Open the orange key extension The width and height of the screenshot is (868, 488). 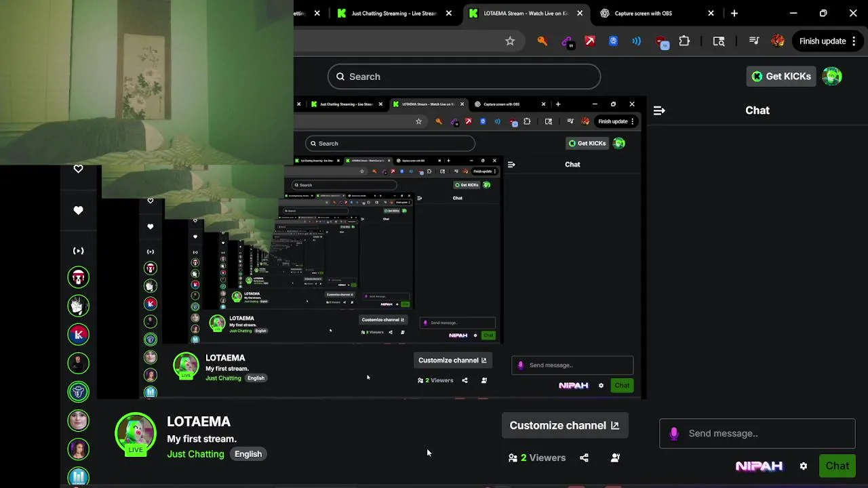(x=542, y=41)
